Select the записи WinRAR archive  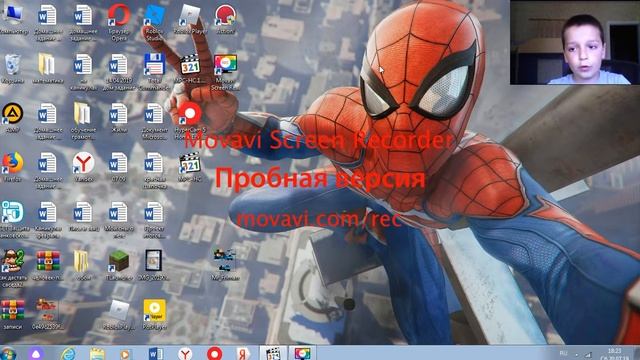click(12, 314)
